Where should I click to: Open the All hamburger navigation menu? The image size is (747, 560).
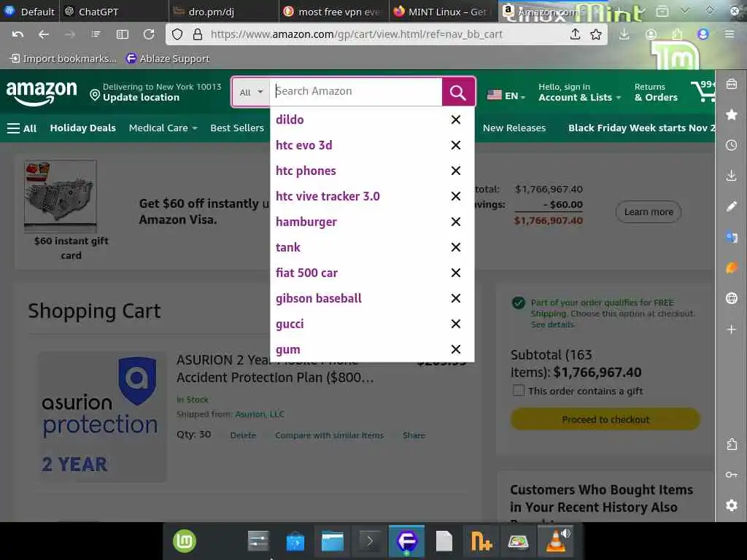[21, 128]
